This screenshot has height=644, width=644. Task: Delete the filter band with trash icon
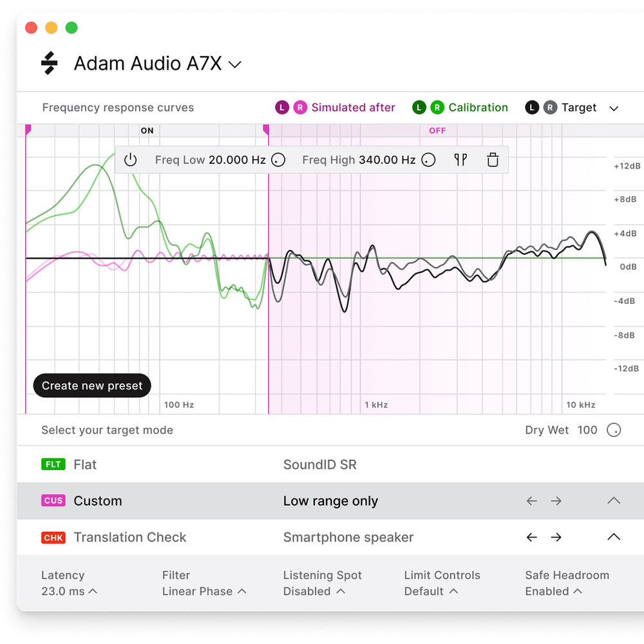(493, 160)
